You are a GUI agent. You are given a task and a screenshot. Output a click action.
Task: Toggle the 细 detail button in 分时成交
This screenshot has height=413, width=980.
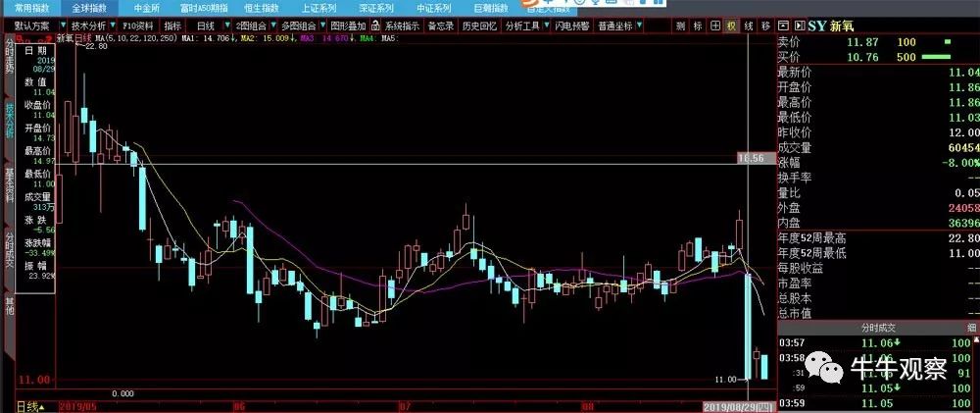tap(971, 328)
